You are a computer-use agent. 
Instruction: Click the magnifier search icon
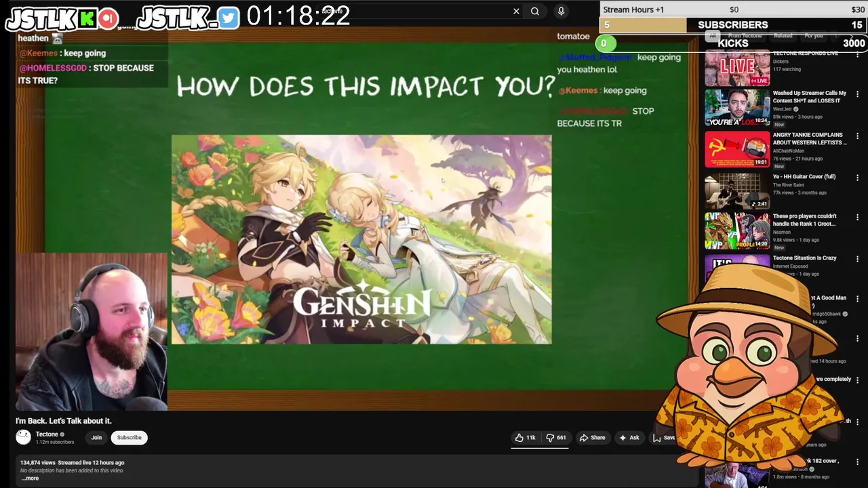(x=535, y=11)
